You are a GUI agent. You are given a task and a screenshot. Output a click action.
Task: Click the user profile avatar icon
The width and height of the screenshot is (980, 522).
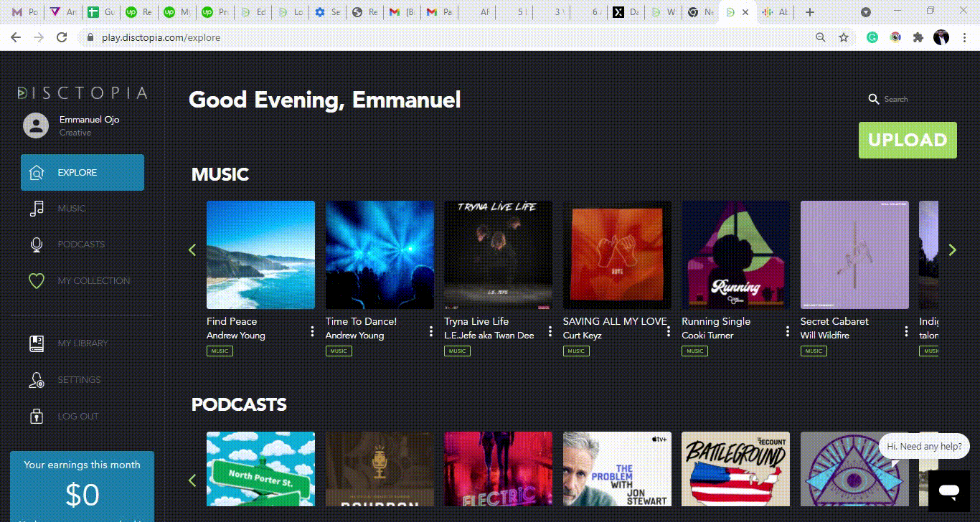pyautogui.click(x=36, y=125)
